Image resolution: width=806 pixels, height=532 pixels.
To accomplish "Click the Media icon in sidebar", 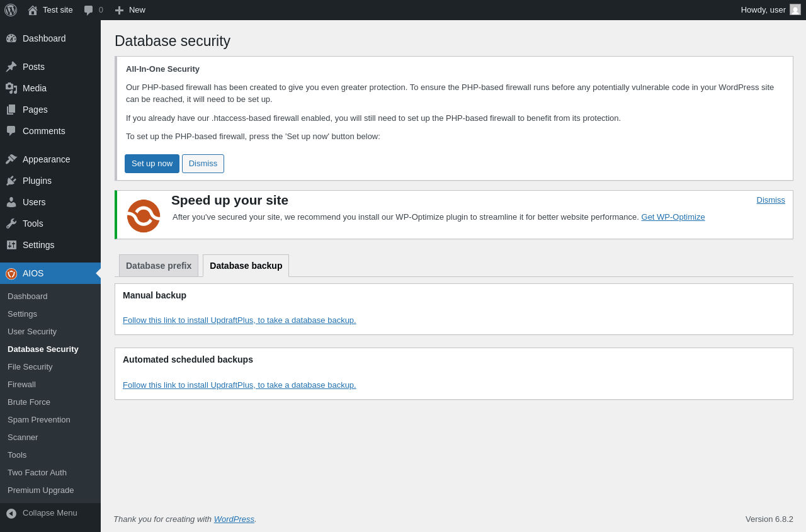I will [11, 88].
